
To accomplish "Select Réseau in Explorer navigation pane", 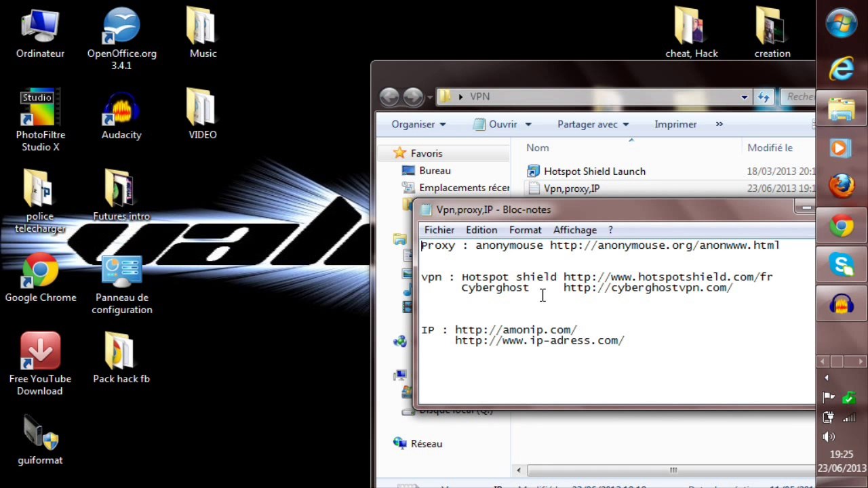I will [418, 444].
